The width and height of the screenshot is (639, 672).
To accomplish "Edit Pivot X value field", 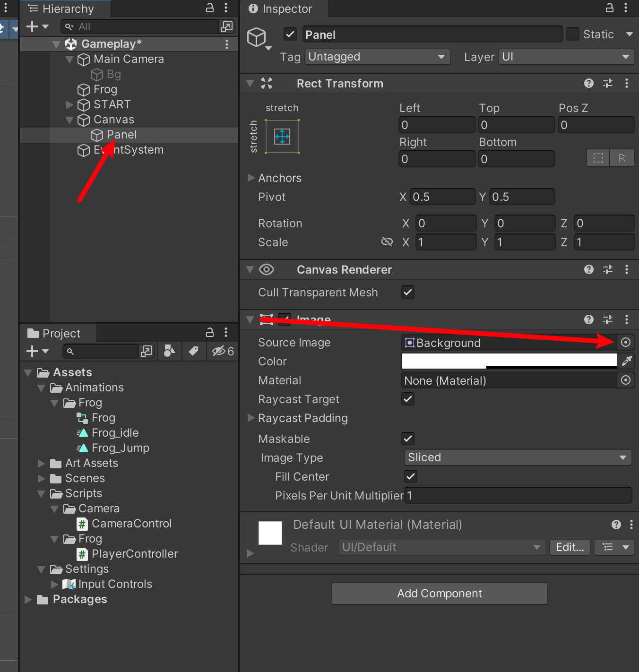I will 442,197.
